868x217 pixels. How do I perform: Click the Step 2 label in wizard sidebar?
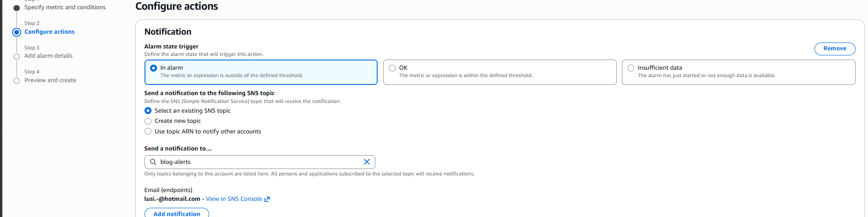pos(32,23)
